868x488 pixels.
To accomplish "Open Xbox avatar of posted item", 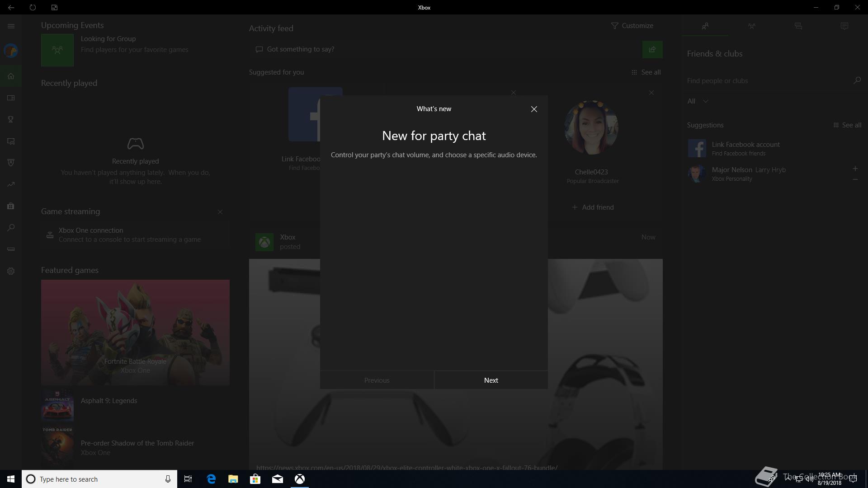I will (x=264, y=242).
